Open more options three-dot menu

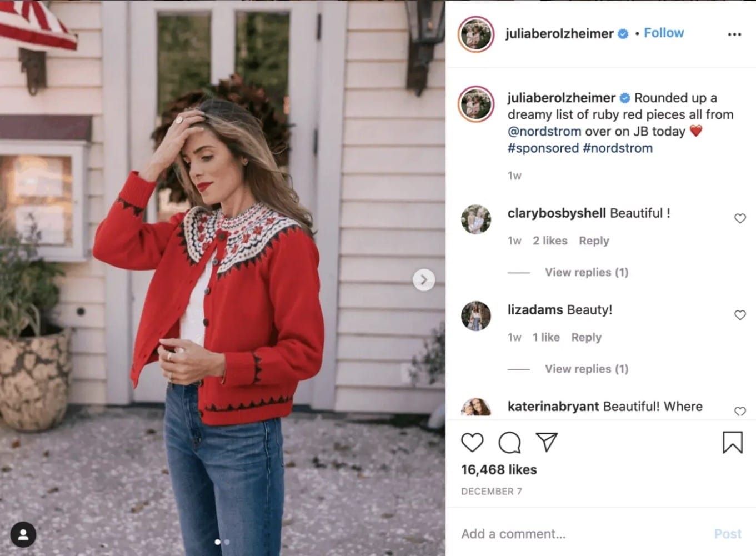tap(734, 34)
